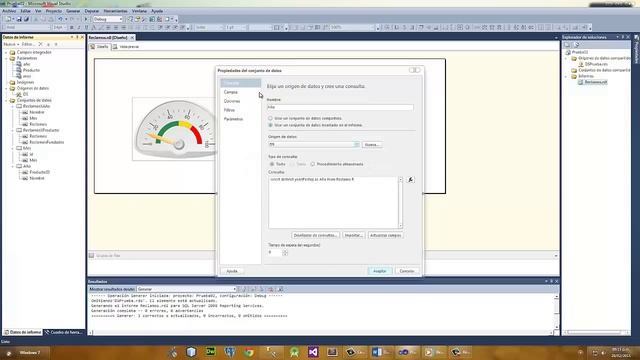
Task: Click the delete X icon in Datos de informe
Action: (40, 44)
